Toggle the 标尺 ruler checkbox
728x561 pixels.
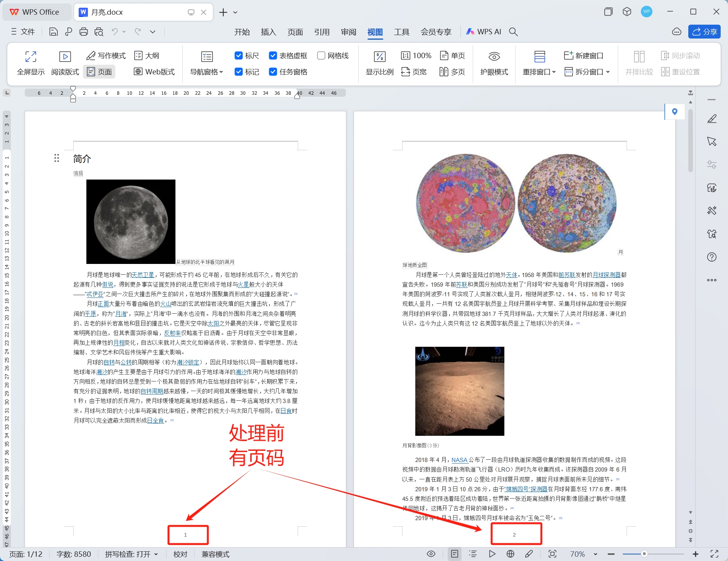pos(239,55)
